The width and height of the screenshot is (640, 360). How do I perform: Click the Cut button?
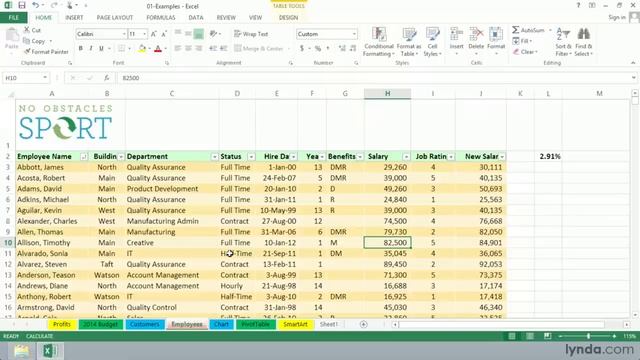32,30
